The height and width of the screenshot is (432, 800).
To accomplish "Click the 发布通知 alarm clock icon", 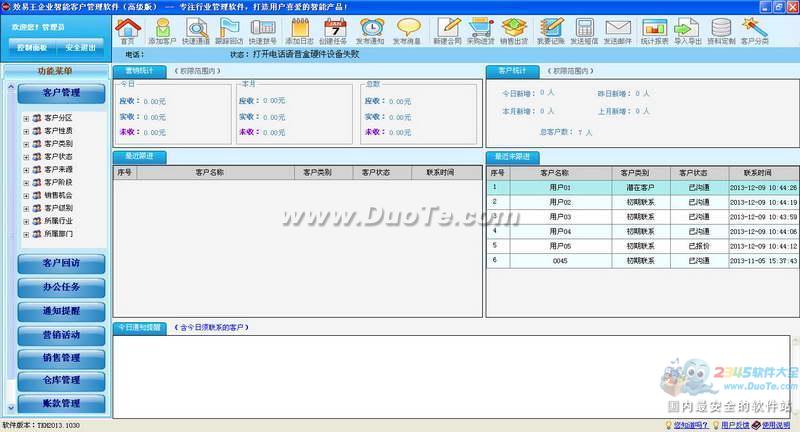I will click(370, 32).
